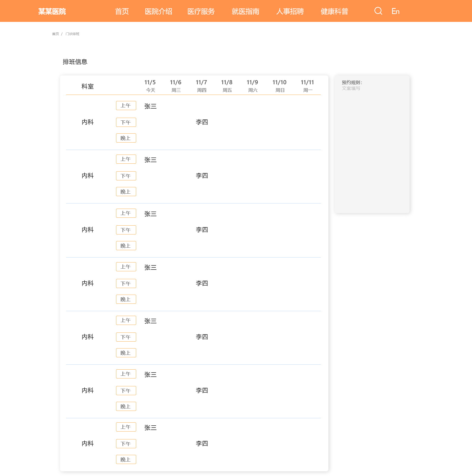Click the 文案填写 placeholder text
Viewport: 472px width, 476px height.
pyautogui.click(x=351, y=88)
